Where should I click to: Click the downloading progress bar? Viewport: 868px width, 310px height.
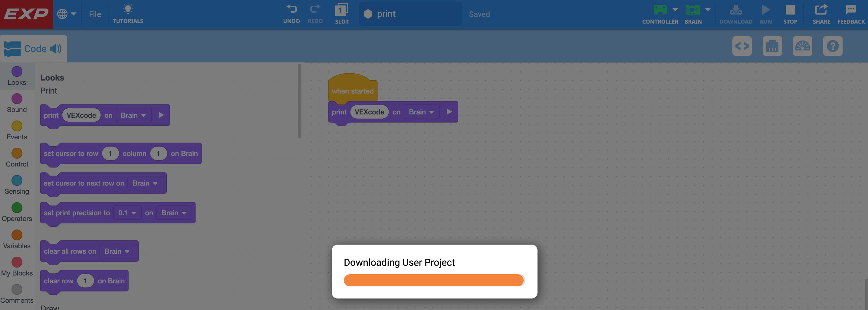point(433,280)
